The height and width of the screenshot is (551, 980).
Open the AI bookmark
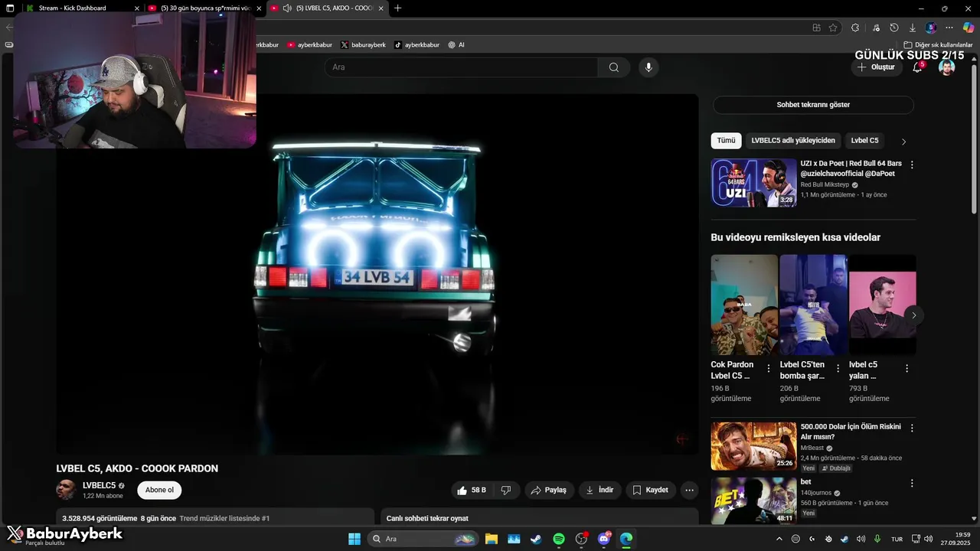tap(456, 45)
